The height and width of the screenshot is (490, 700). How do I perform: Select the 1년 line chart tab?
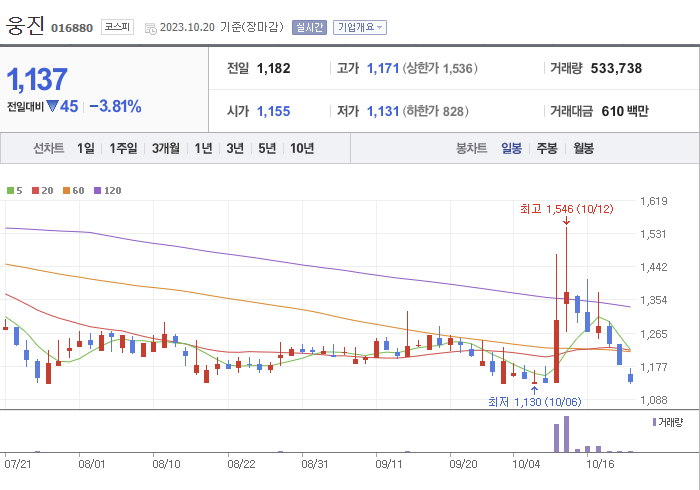203,148
